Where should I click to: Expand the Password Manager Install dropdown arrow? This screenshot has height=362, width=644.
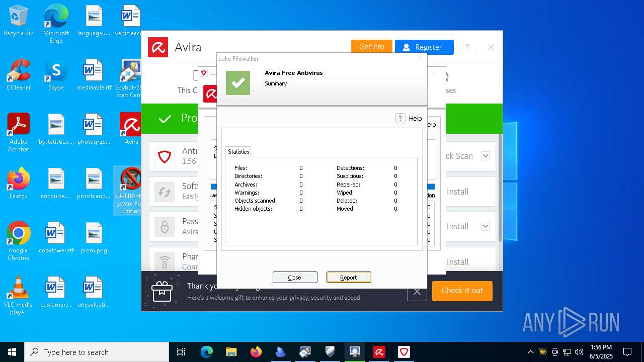[x=486, y=226]
